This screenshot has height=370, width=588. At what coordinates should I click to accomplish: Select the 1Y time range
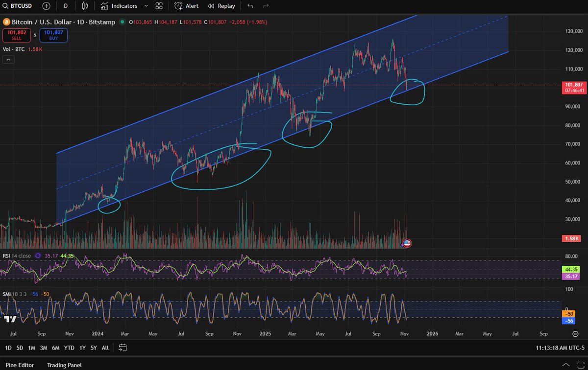pyautogui.click(x=81, y=347)
